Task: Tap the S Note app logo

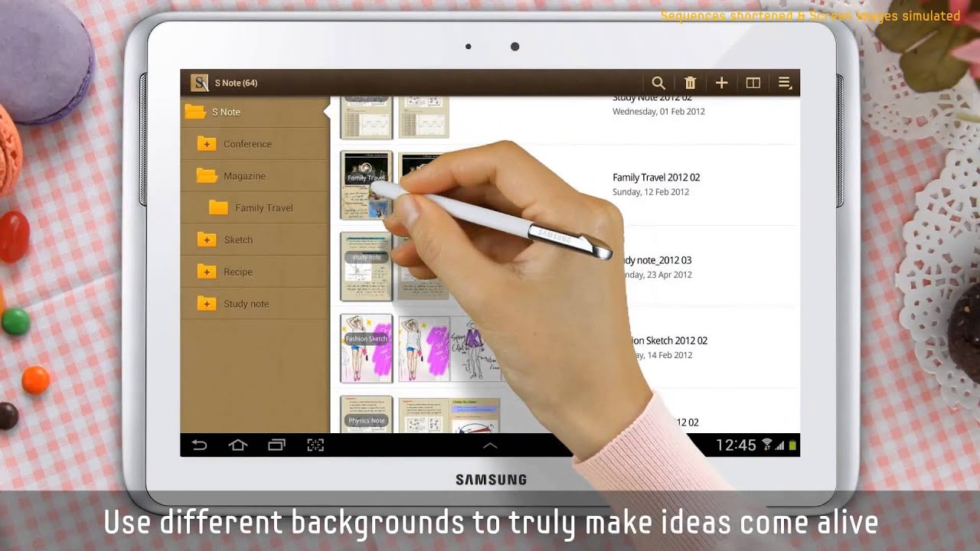Action: pos(200,83)
